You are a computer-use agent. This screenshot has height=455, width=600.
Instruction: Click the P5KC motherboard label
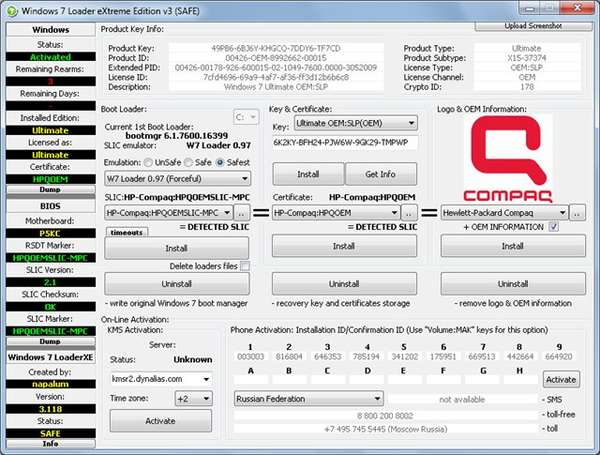point(51,233)
